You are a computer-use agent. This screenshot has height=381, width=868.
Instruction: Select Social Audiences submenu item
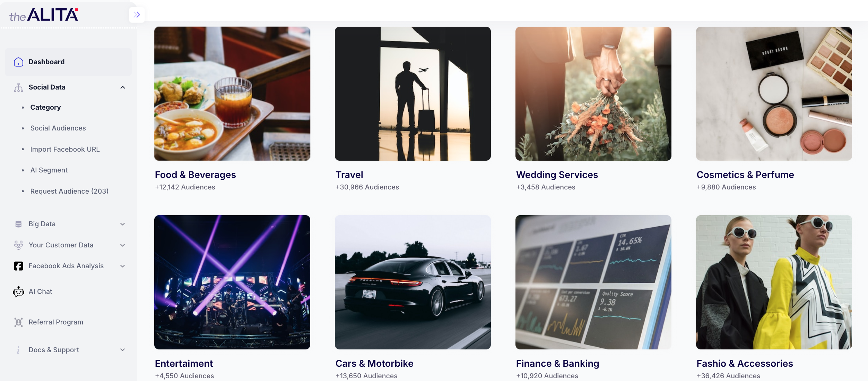tap(58, 128)
